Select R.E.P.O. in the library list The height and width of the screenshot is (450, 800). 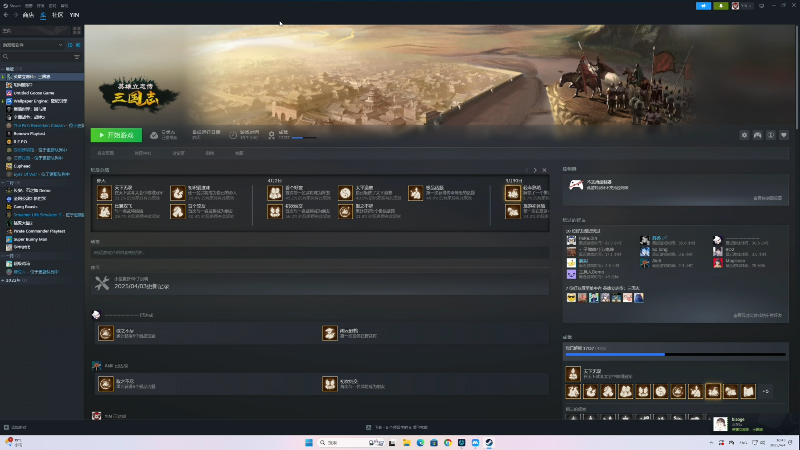coord(20,142)
